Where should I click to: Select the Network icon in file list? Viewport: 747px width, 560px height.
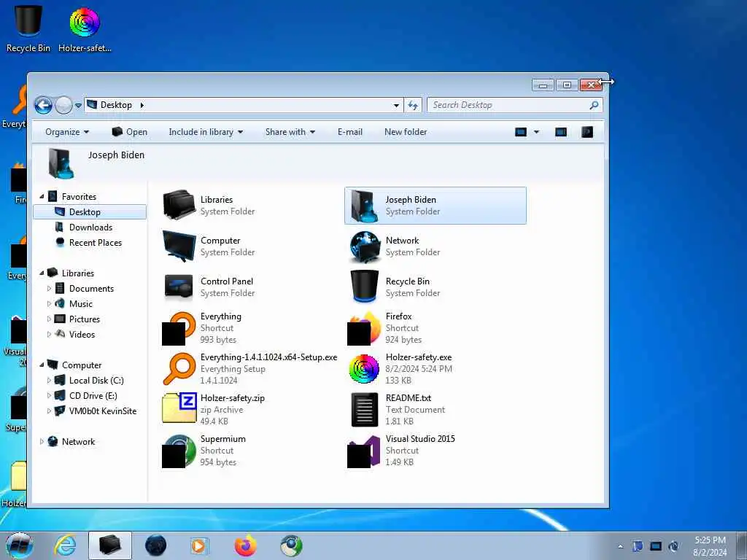364,246
